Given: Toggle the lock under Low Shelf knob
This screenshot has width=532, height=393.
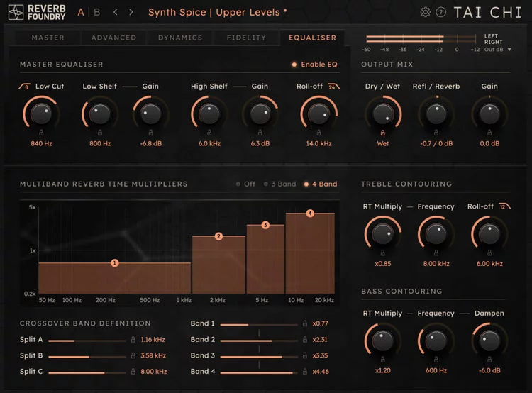Looking at the screenshot, I should click(100, 133).
